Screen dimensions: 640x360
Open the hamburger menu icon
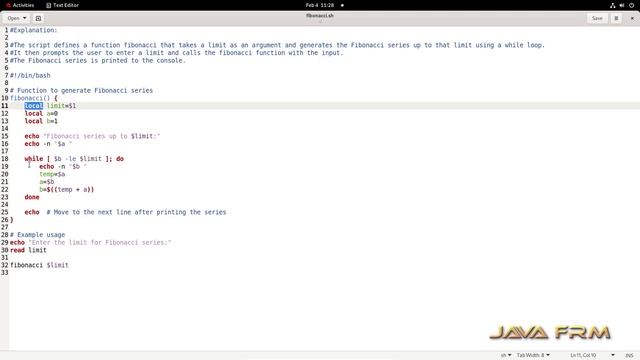[616, 18]
